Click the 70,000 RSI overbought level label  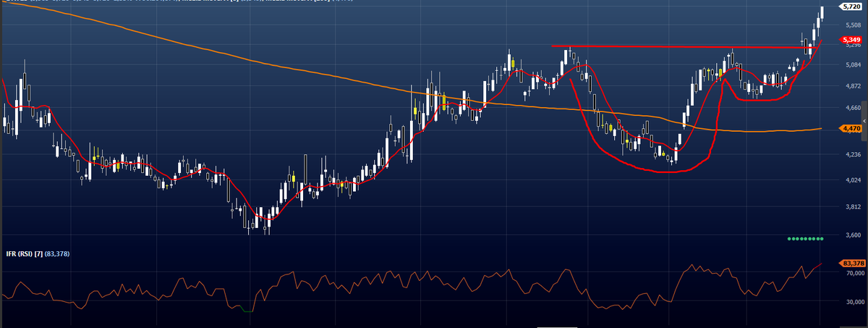854,274
